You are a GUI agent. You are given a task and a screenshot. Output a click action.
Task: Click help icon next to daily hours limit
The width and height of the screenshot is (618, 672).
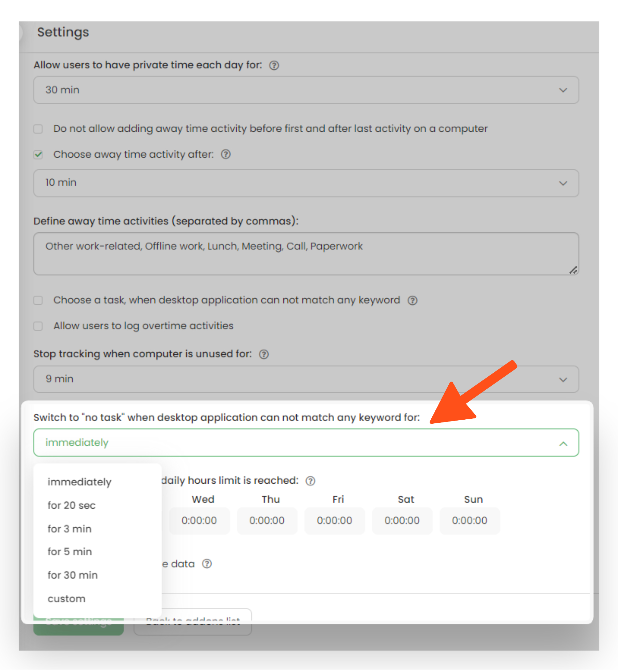[x=310, y=481]
